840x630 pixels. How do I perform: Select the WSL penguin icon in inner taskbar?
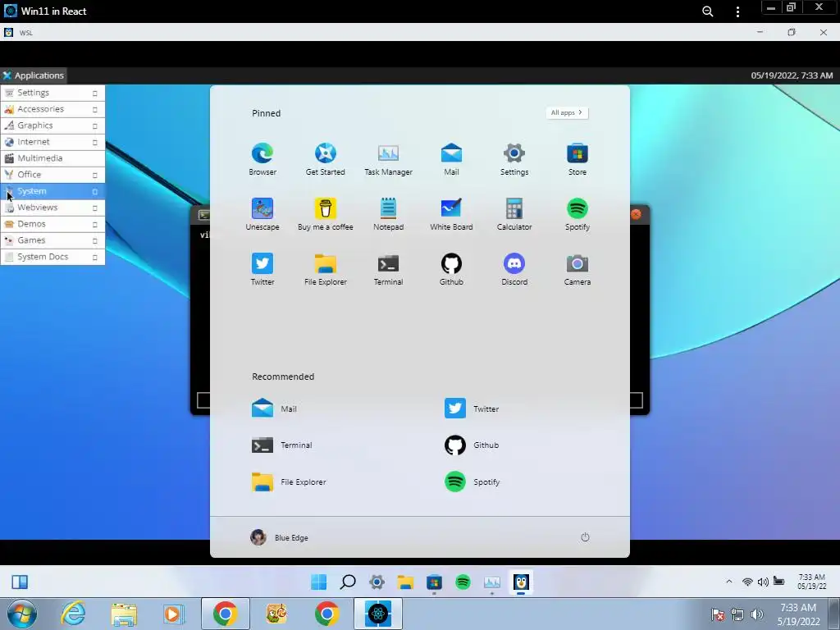point(521,582)
